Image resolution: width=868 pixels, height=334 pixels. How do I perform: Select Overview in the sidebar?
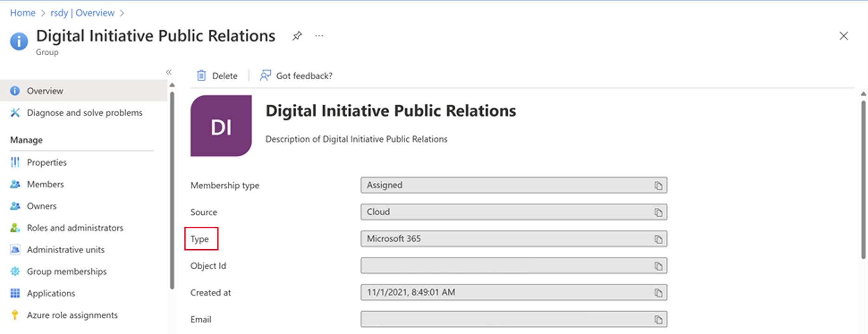click(x=45, y=91)
